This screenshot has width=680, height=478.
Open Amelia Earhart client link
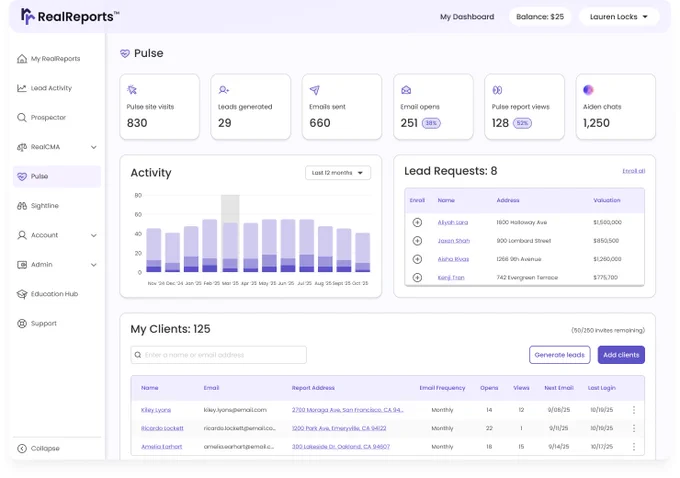161,447
